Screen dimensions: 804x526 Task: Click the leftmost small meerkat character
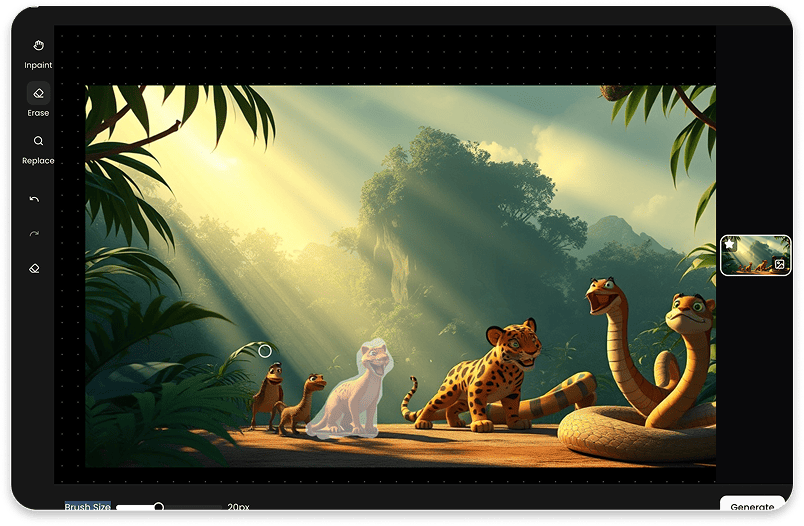tap(267, 392)
